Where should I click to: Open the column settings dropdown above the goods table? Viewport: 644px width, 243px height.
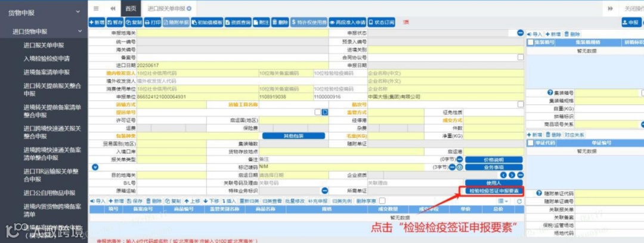[x=503, y=201]
